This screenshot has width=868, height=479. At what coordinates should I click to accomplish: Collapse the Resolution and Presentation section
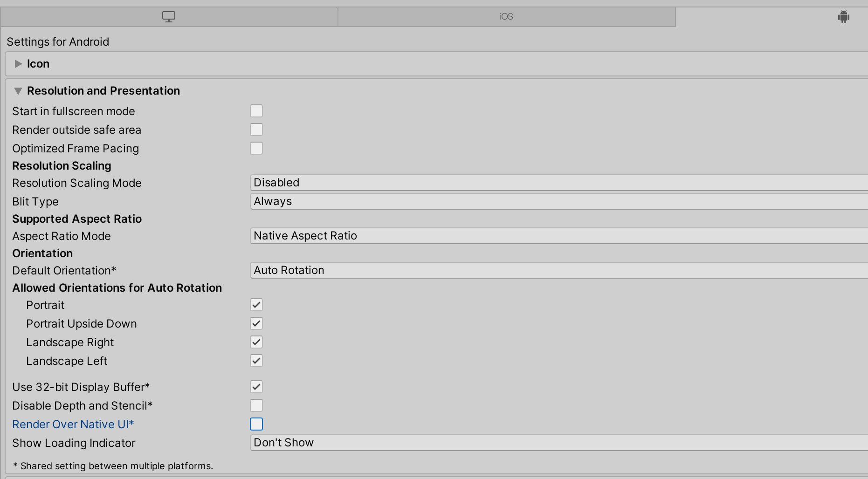click(x=18, y=91)
